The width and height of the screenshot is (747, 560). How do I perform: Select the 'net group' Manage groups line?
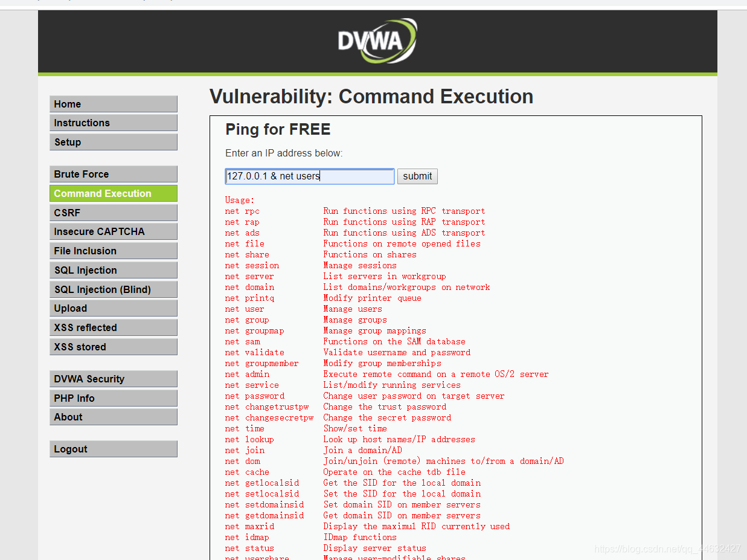(x=306, y=320)
